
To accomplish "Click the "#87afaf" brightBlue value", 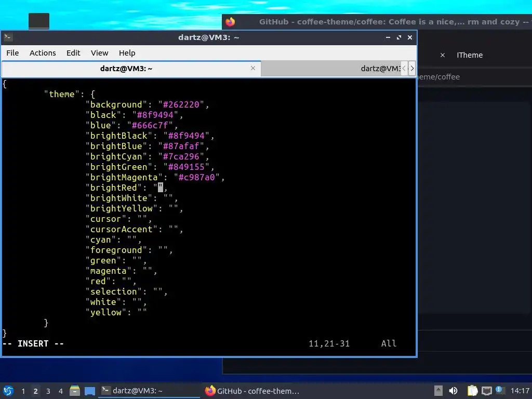I will pos(181,146).
